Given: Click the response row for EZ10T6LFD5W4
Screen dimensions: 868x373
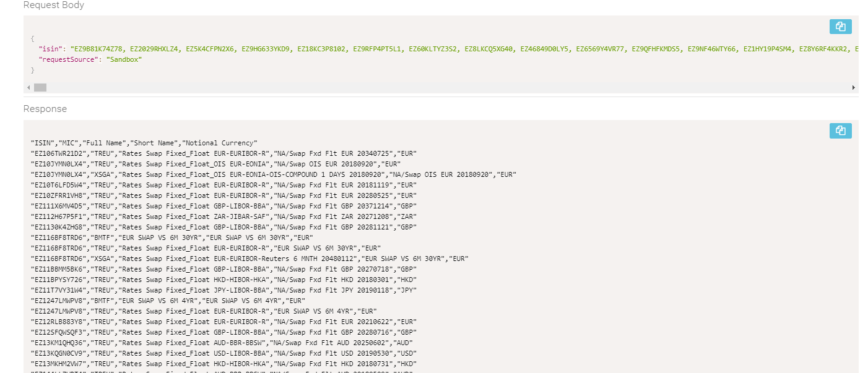Looking at the screenshot, I should (224, 185).
